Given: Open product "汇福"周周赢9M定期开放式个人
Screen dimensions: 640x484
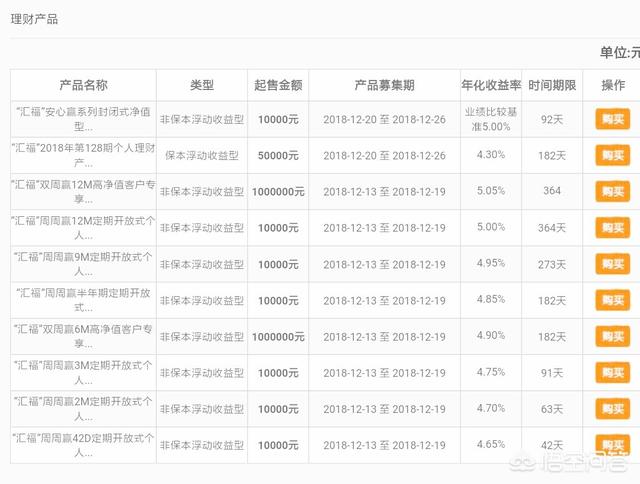Looking at the screenshot, I should pos(83,264).
